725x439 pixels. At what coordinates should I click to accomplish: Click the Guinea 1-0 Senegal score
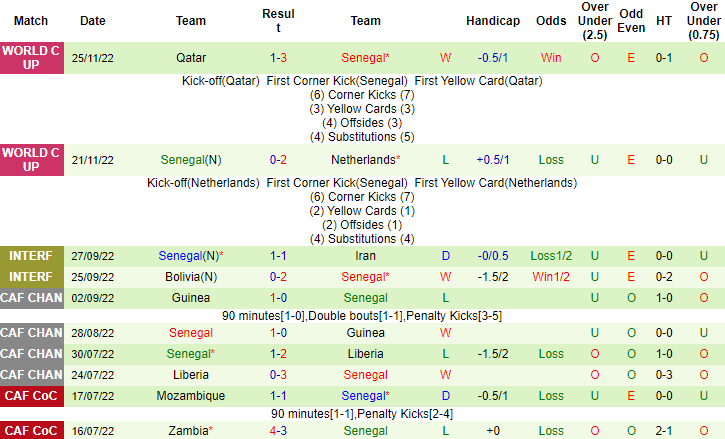coord(278,297)
